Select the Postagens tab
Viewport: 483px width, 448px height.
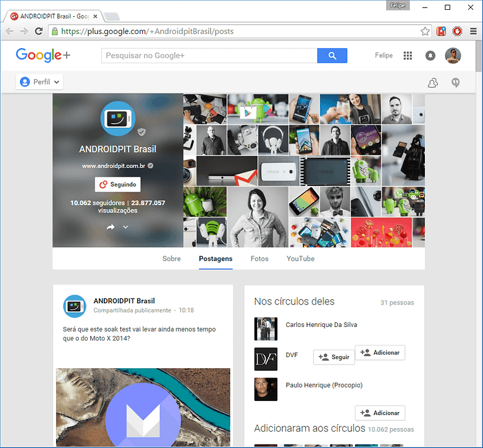coord(216,258)
